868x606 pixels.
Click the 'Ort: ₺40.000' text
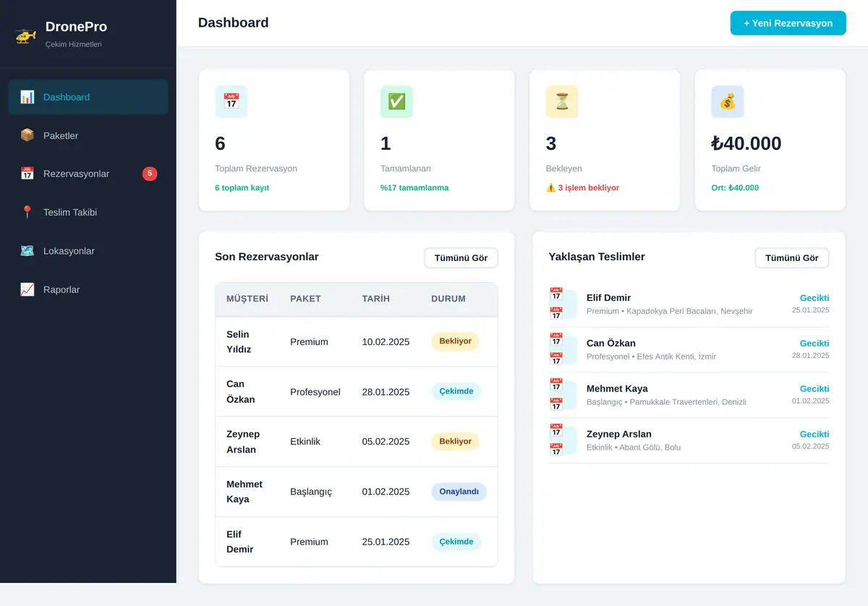tap(735, 188)
